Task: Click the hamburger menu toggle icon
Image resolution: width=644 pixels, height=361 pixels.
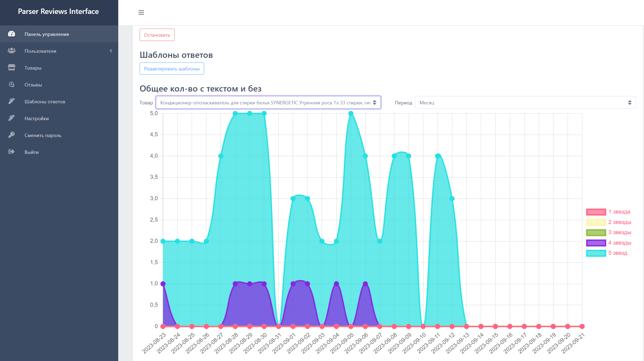Action: 141,12
